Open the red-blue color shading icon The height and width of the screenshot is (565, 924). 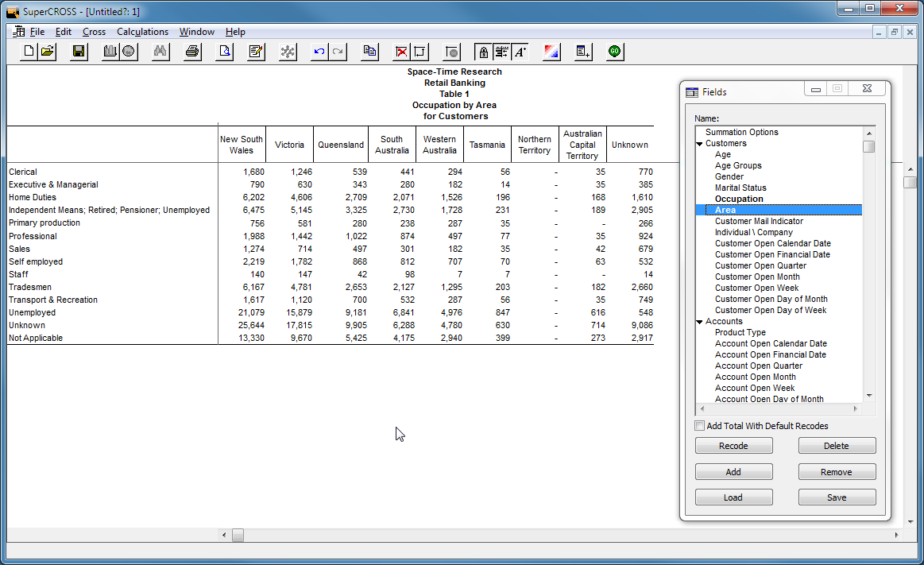pyautogui.click(x=551, y=52)
